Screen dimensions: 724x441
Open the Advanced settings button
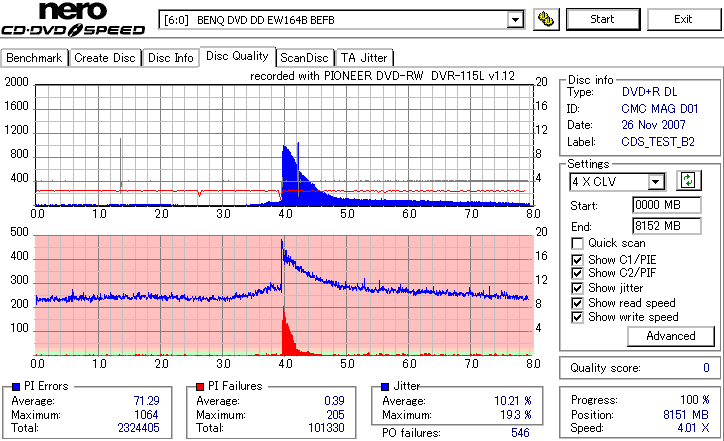pyautogui.click(x=670, y=336)
